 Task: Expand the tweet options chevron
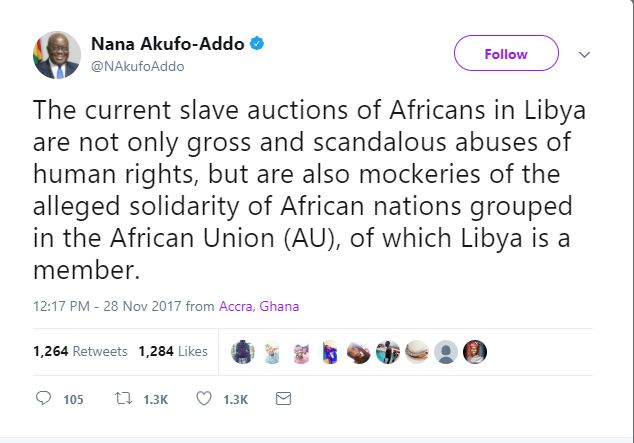coord(586,54)
